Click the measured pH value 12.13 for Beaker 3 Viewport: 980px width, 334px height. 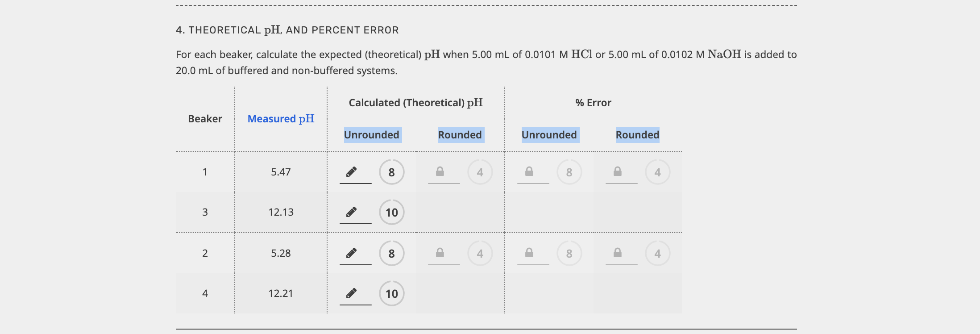click(x=281, y=213)
